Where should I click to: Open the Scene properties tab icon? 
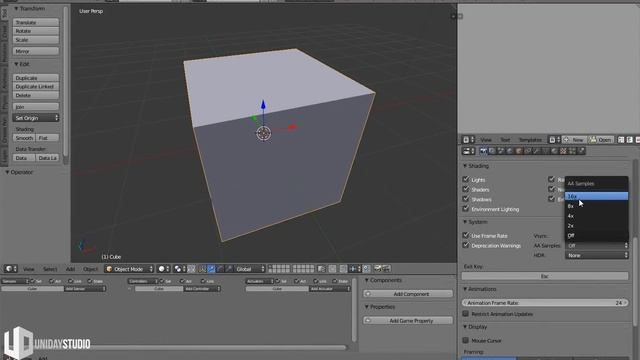click(501, 151)
